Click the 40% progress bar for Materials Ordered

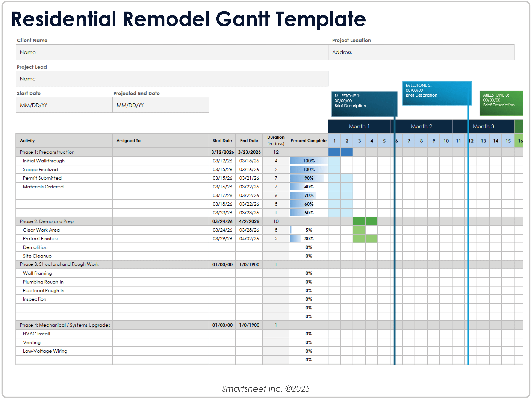pyautogui.click(x=297, y=187)
